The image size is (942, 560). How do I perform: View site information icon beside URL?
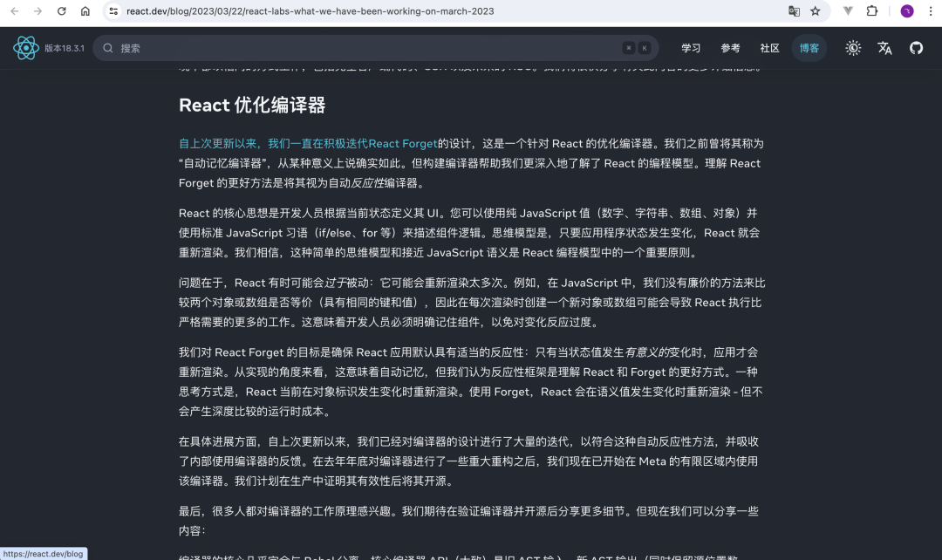click(113, 11)
